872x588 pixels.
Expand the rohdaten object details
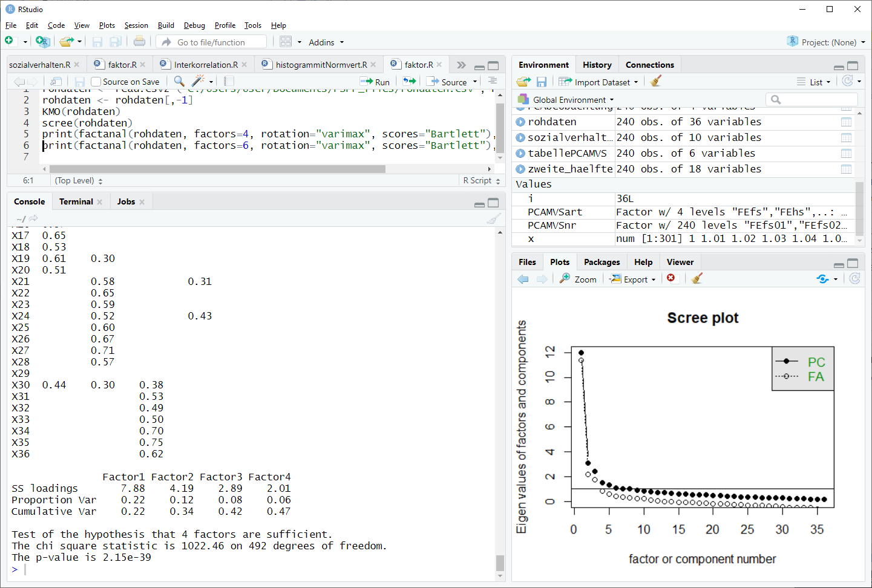coord(520,122)
